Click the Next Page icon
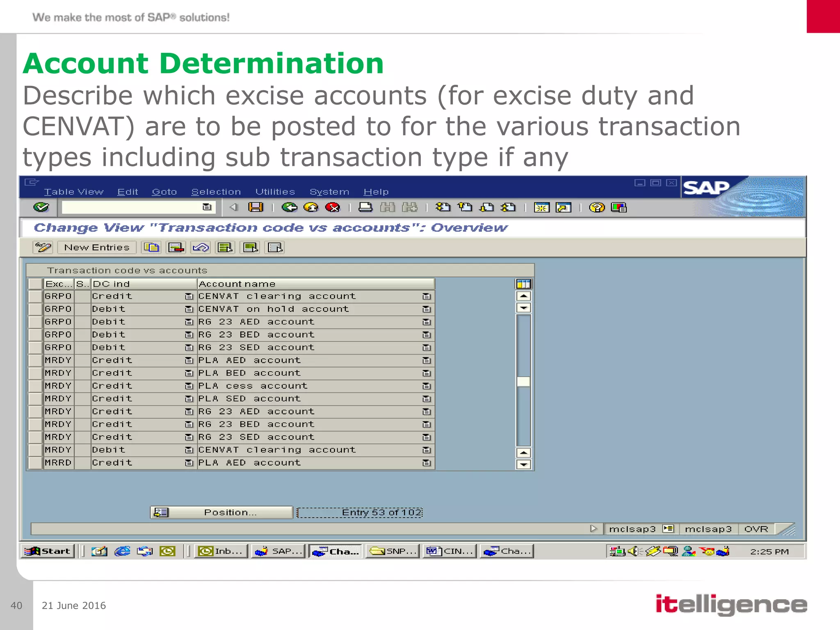 pyautogui.click(x=487, y=208)
